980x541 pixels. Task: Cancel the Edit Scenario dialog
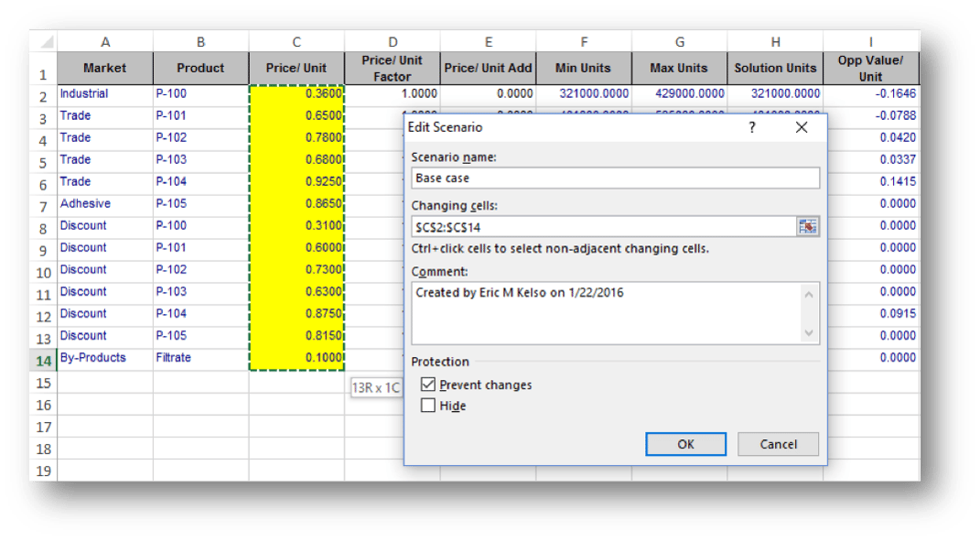778,444
